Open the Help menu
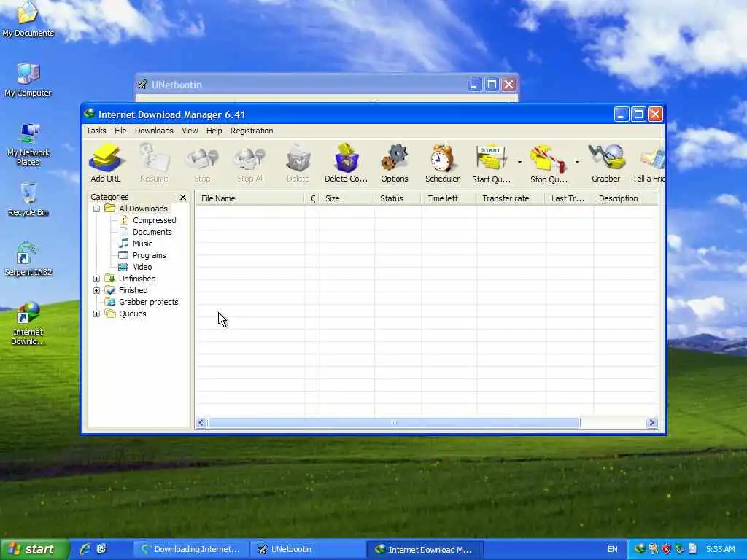 coord(214,131)
